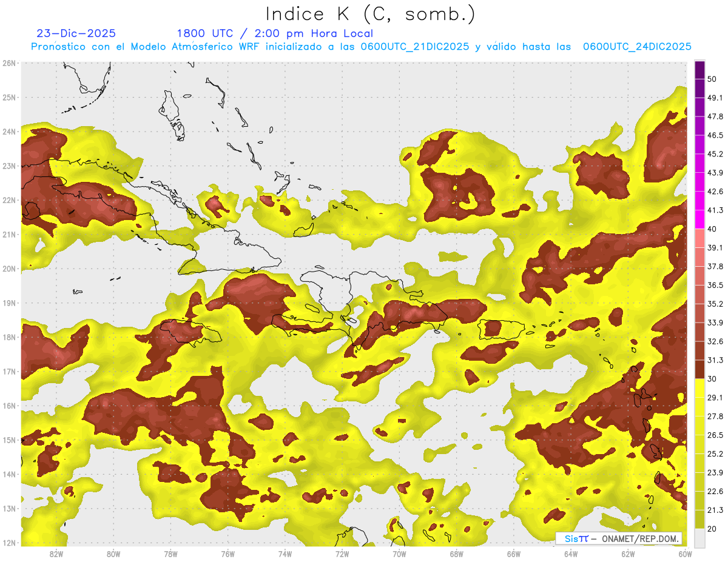This screenshot has width=728, height=562.
Task: Click the colorbar value "35.2"
Action: point(715,304)
